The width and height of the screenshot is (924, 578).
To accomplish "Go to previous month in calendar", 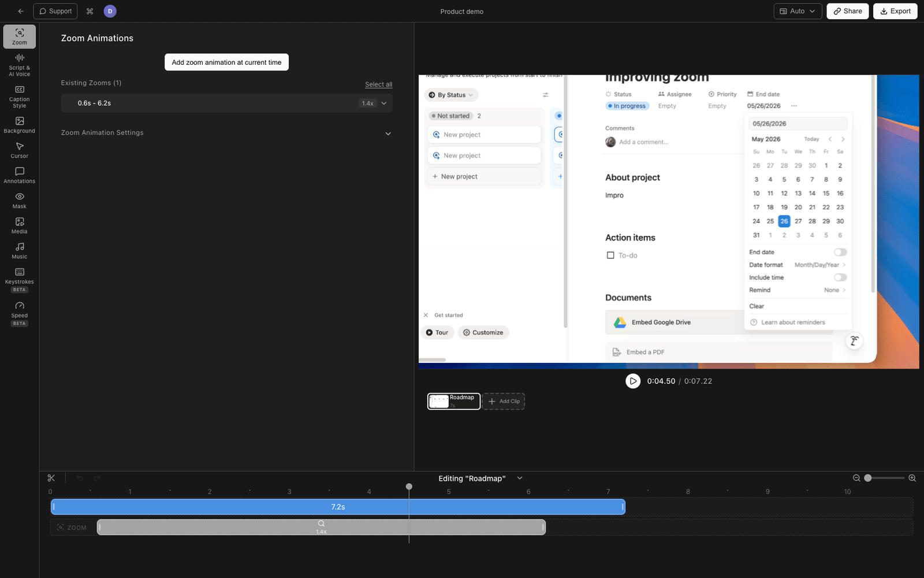I will click(x=830, y=139).
